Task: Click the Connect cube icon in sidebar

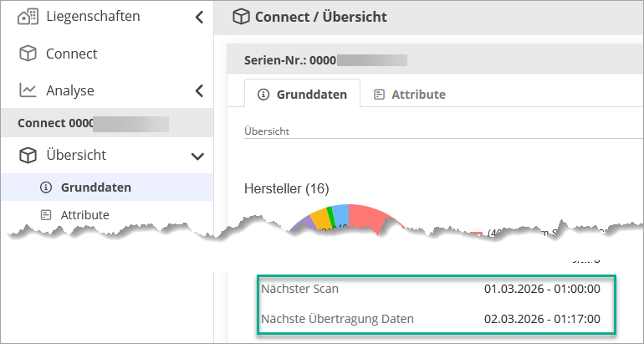Action: coord(28,54)
